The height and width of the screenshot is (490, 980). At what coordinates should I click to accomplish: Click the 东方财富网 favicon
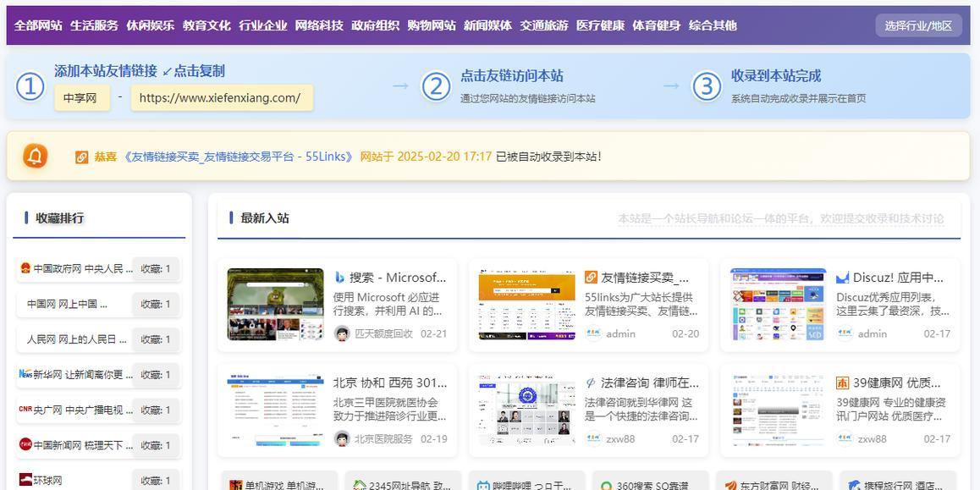coord(730,486)
